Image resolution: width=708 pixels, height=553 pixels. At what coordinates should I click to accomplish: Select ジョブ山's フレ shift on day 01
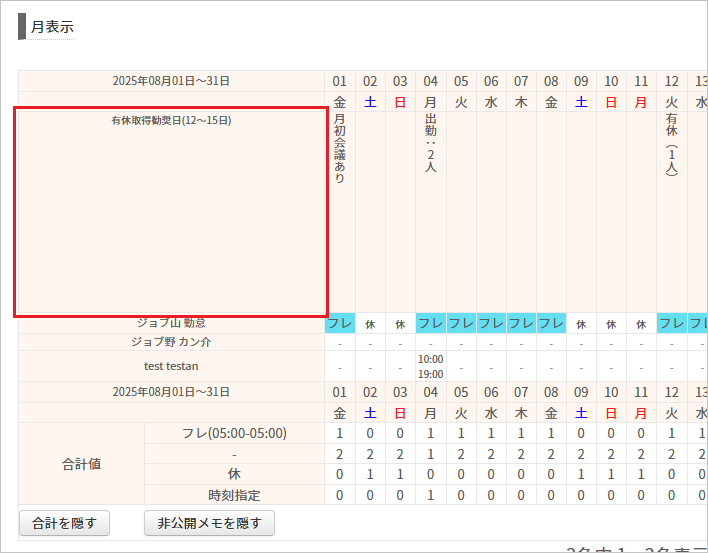click(340, 324)
